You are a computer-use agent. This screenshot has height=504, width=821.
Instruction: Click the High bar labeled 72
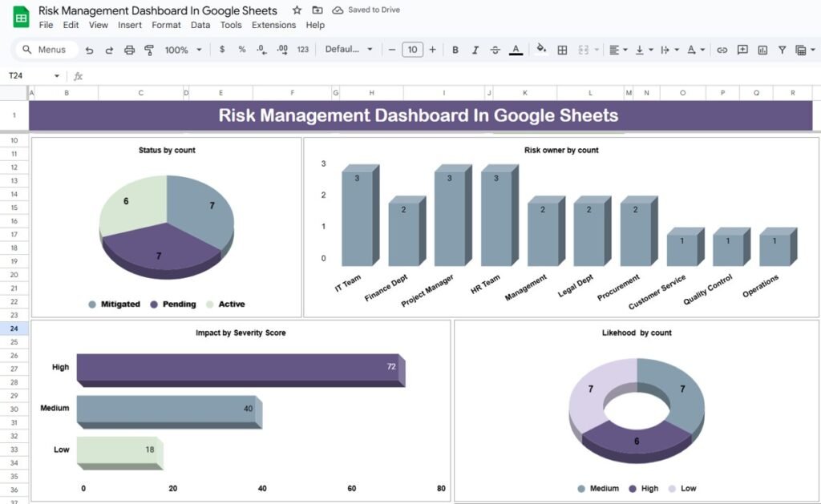coord(241,370)
